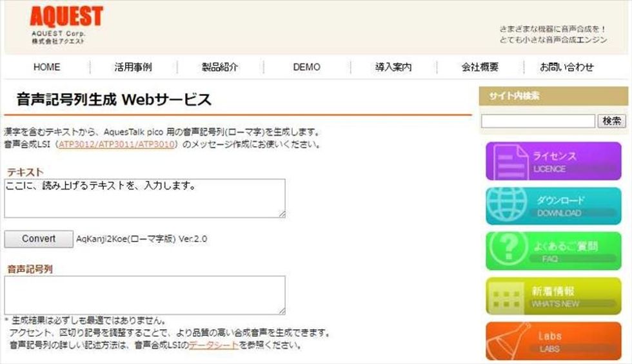Click the サイト内検索 sidebar header
The width and height of the screenshot is (632, 364).
[x=553, y=96]
